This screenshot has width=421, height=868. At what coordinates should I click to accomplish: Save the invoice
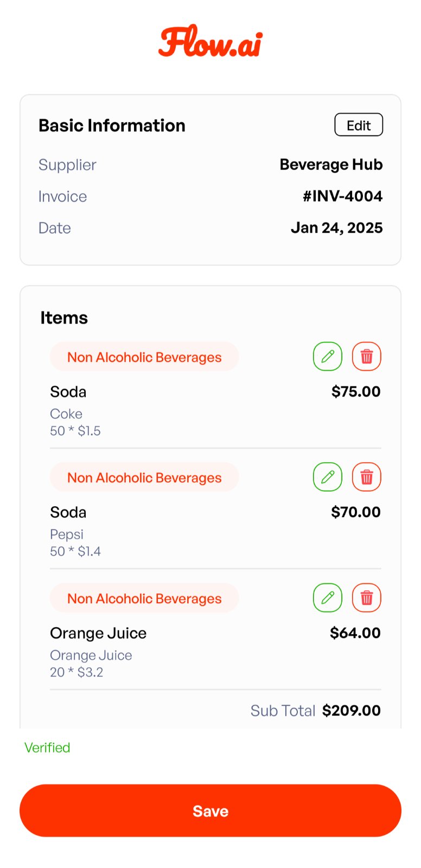coord(210,810)
